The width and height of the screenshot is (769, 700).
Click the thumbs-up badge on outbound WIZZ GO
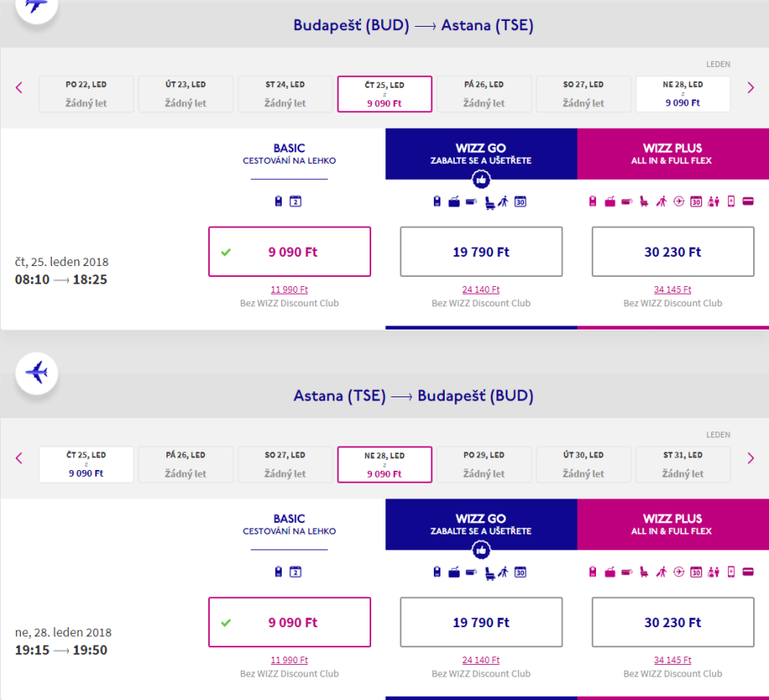(481, 179)
